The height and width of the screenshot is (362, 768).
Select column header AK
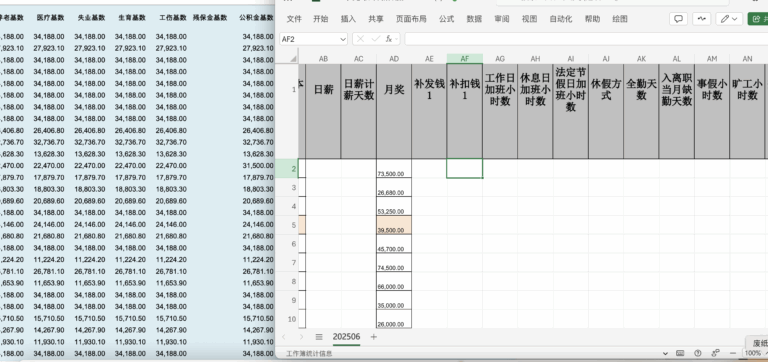coord(641,59)
